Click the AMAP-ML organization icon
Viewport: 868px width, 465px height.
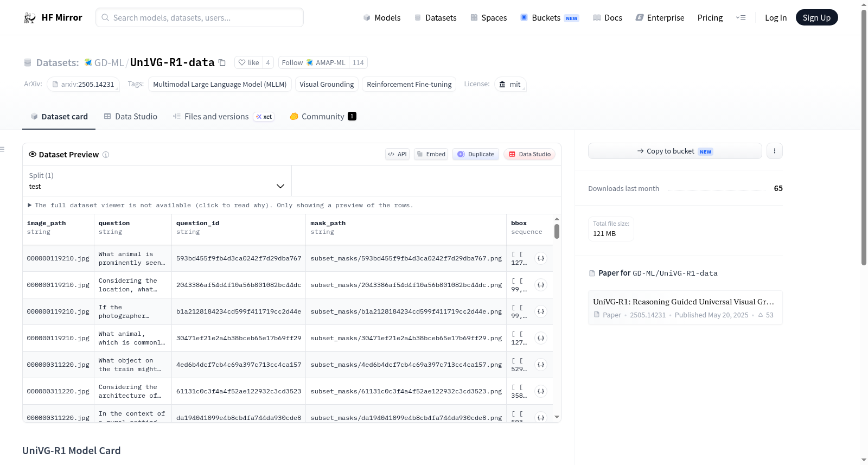click(x=310, y=62)
